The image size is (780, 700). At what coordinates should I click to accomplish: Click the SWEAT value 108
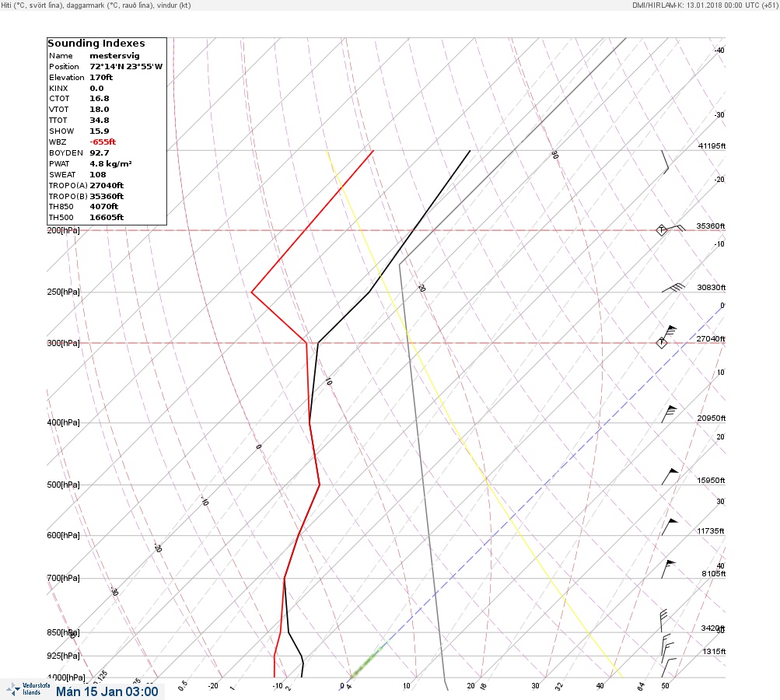[97, 175]
